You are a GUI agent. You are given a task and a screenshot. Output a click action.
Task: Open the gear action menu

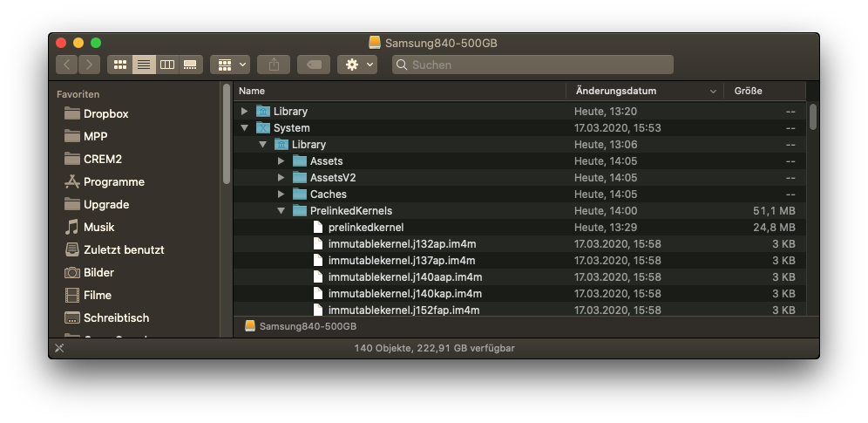357,65
